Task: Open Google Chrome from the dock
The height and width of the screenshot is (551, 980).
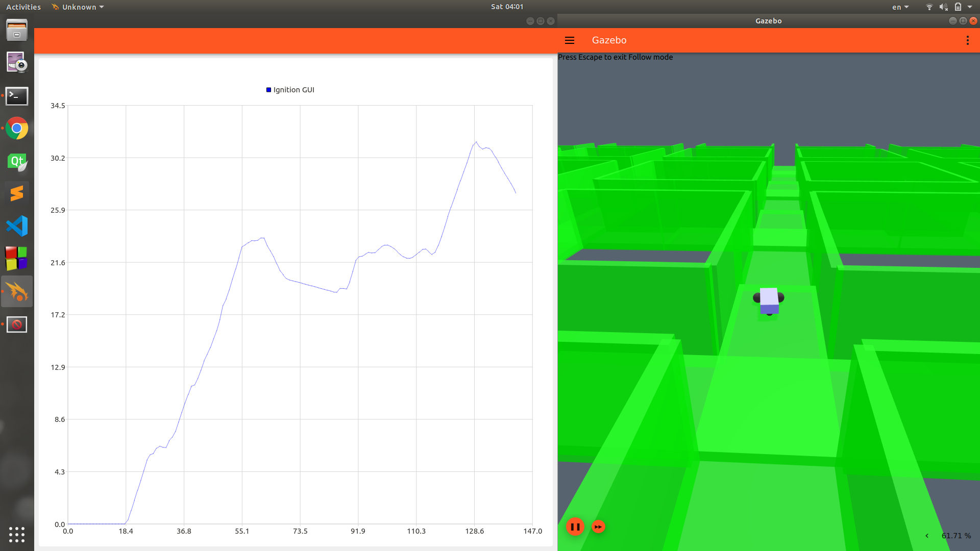Action: 17,129
